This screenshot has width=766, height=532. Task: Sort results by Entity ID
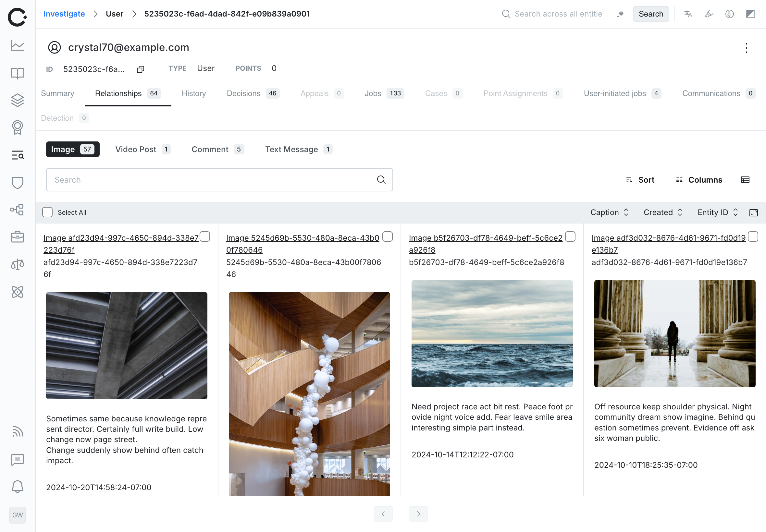(717, 212)
